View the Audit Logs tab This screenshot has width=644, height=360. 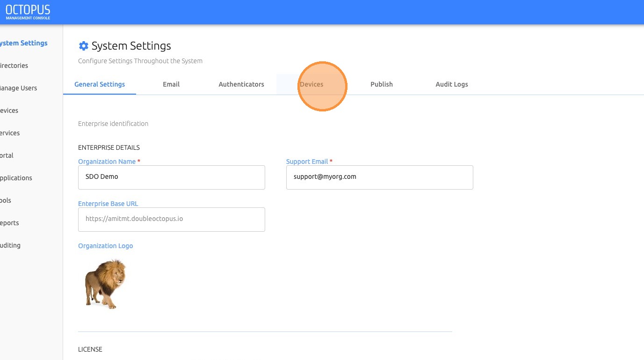point(452,84)
